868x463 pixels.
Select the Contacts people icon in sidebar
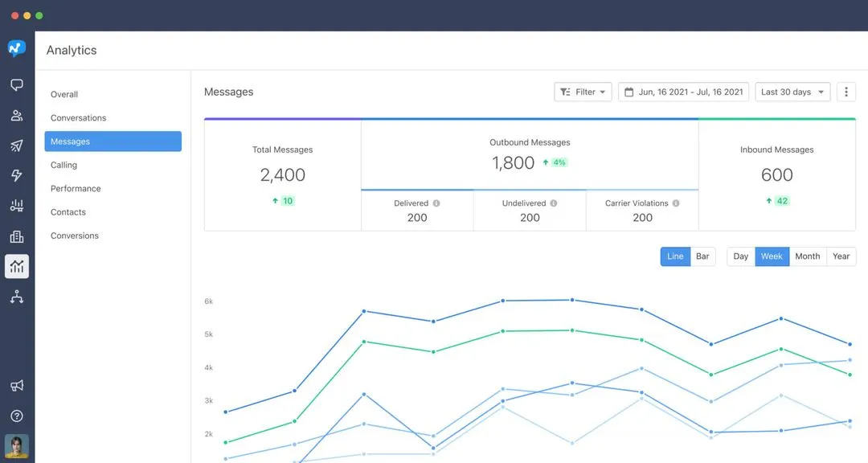click(17, 114)
